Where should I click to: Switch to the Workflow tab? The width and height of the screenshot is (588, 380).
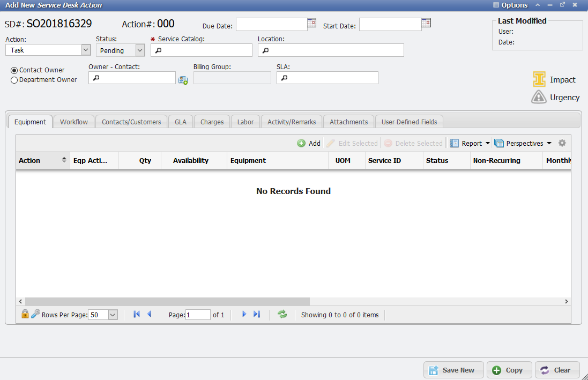[x=74, y=122]
